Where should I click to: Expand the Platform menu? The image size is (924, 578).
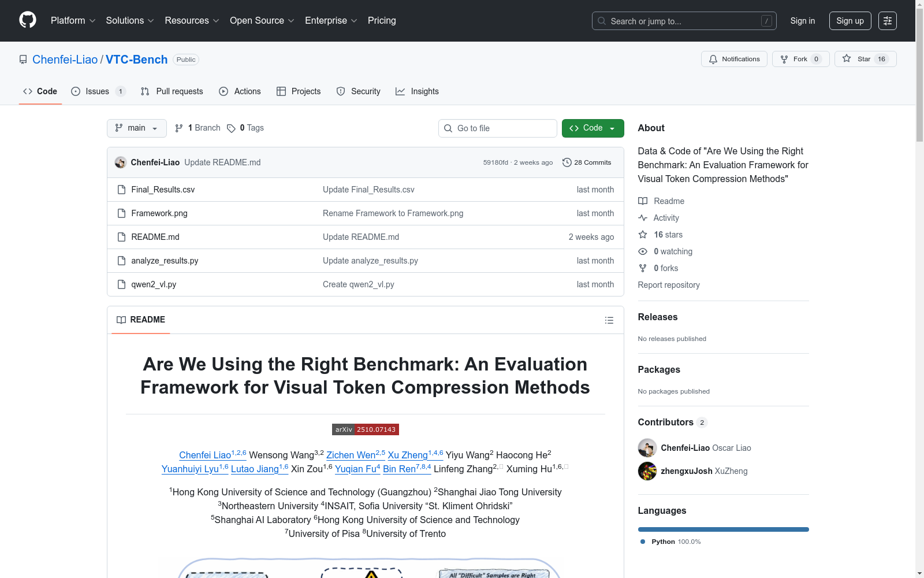point(73,21)
